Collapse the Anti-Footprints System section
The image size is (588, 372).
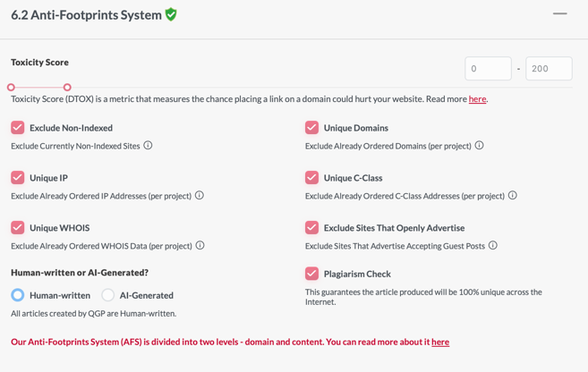[x=560, y=14]
